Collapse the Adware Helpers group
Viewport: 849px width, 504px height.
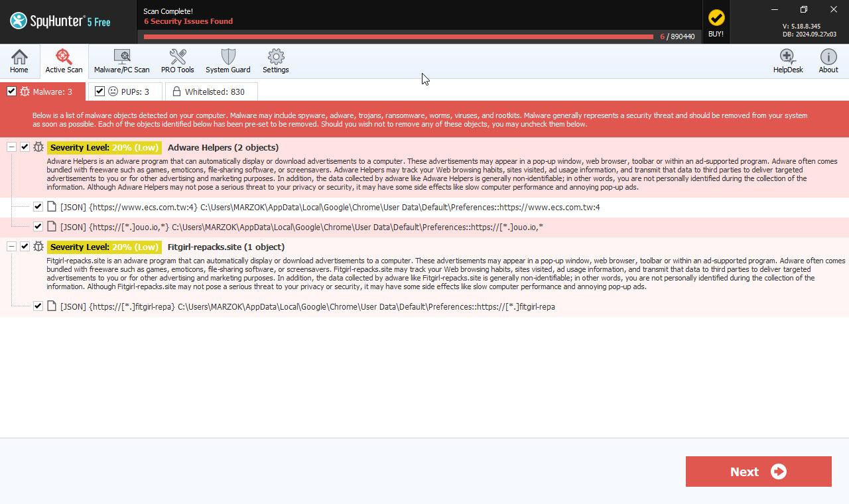coord(11,147)
